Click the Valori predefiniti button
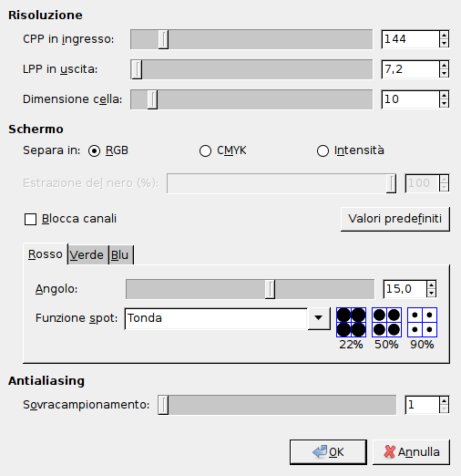This screenshot has height=476, width=461. pos(395,219)
